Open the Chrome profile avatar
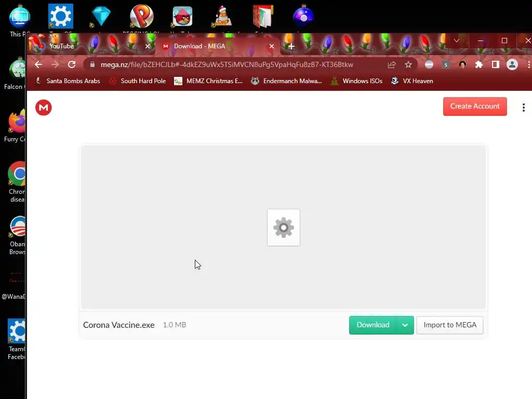 (512, 64)
